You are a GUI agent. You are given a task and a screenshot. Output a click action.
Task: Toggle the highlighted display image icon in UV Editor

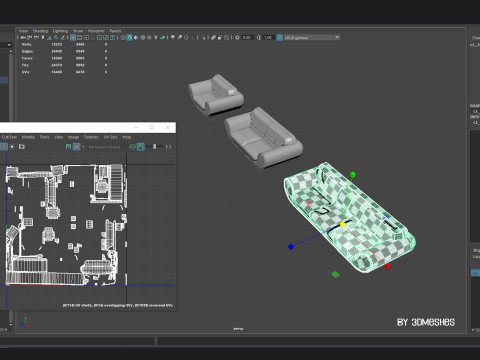[x=76, y=147]
